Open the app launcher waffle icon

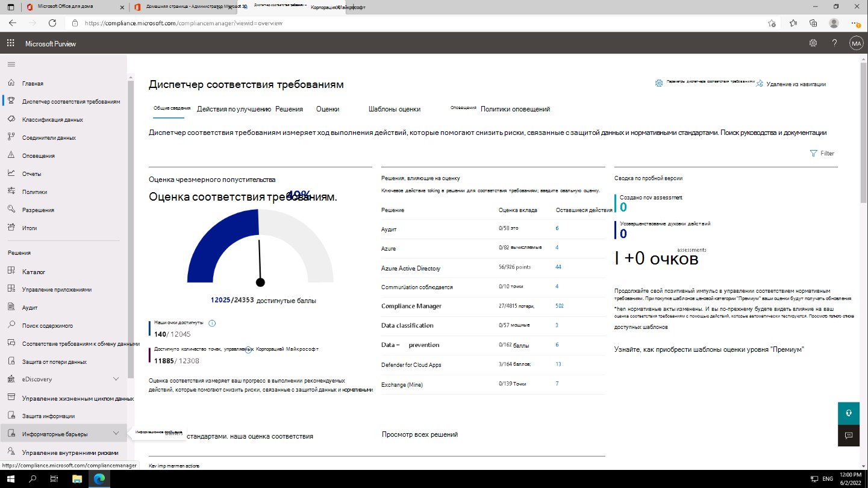click(x=10, y=43)
